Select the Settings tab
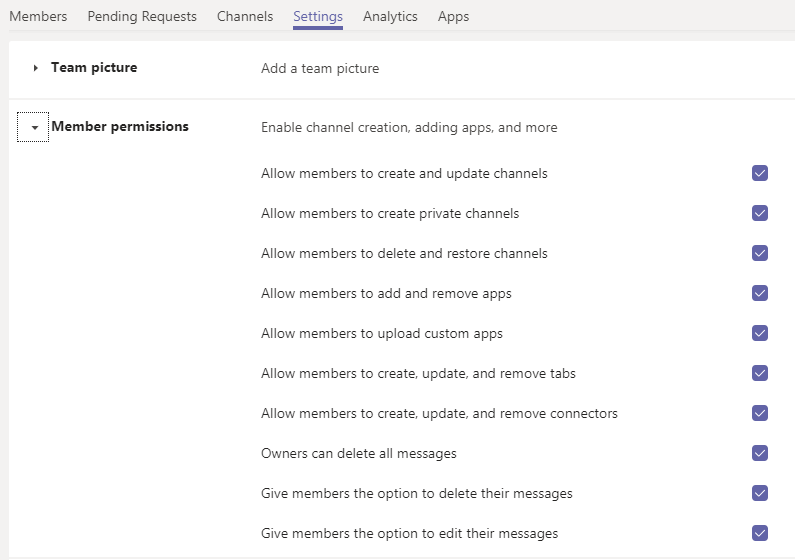Image resolution: width=795 pixels, height=560 pixels. coord(318,17)
